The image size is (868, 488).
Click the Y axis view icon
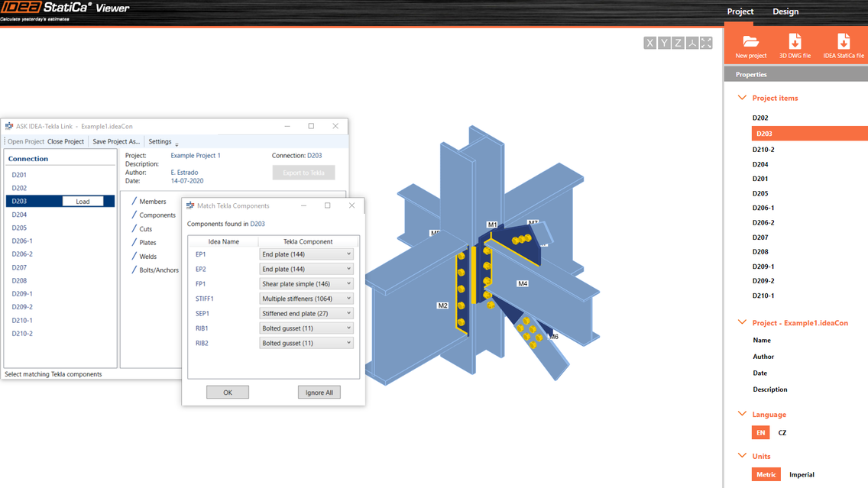pyautogui.click(x=664, y=44)
